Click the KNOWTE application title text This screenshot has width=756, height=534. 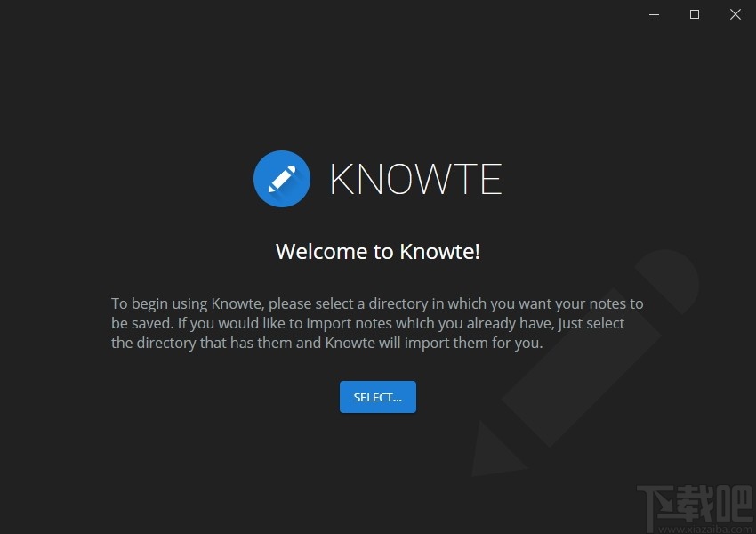415,179
